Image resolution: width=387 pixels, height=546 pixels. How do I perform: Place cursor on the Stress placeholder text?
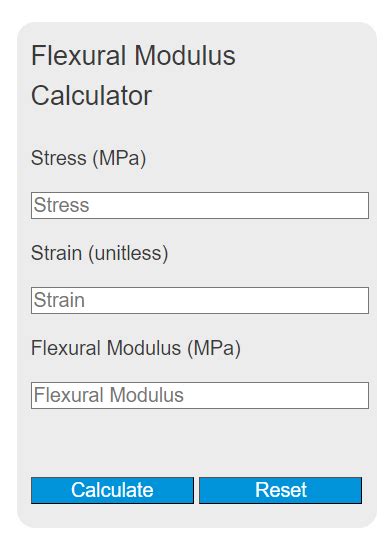tap(61, 205)
